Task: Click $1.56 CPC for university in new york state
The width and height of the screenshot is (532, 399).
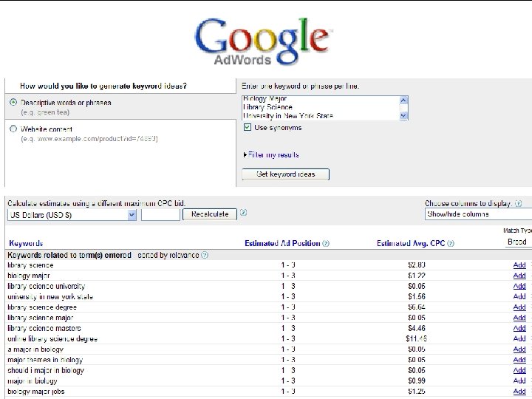Action: click(416, 296)
